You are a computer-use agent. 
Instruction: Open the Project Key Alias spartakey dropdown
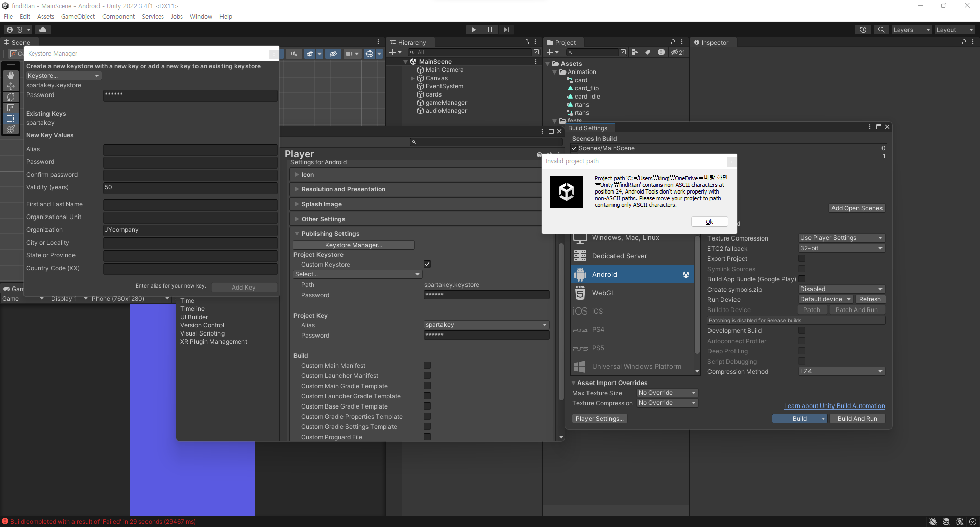pyautogui.click(x=486, y=325)
